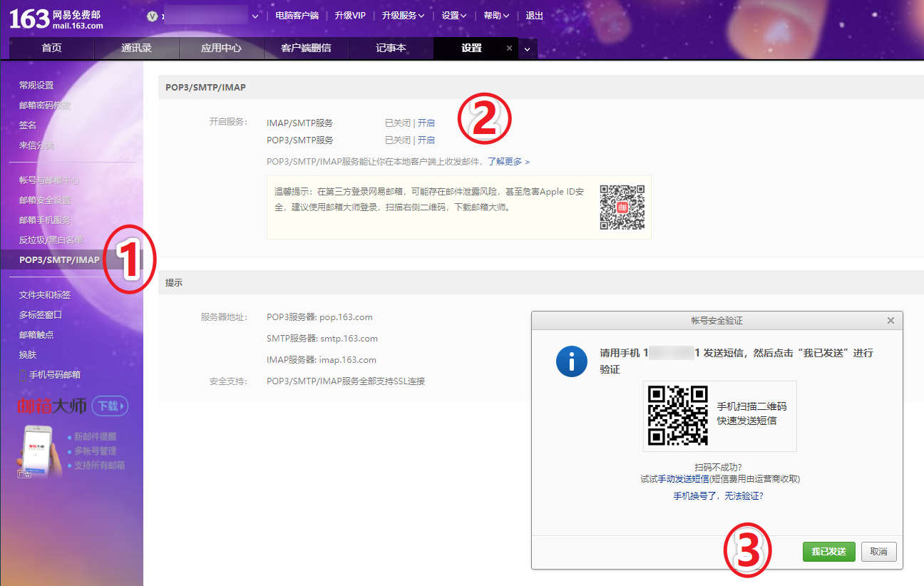
Task: Click the QR code in verification dialog
Action: (x=678, y=416)
